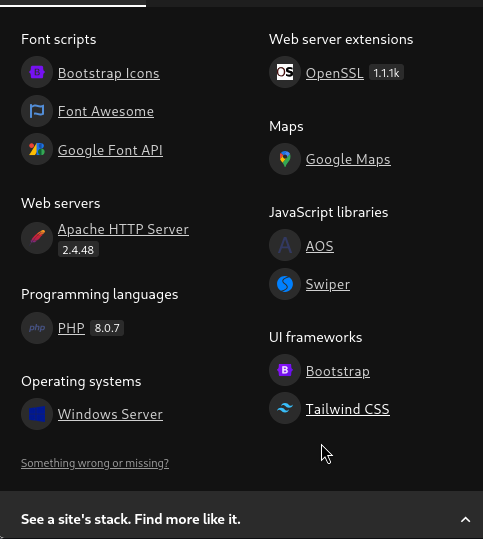Open the Apache HTTP Server link
Screen dimensions: 483x539
pos(123,229)
